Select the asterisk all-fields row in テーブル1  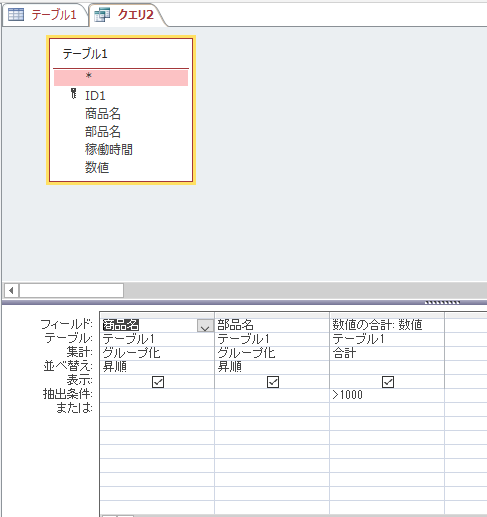pos(121,77)
